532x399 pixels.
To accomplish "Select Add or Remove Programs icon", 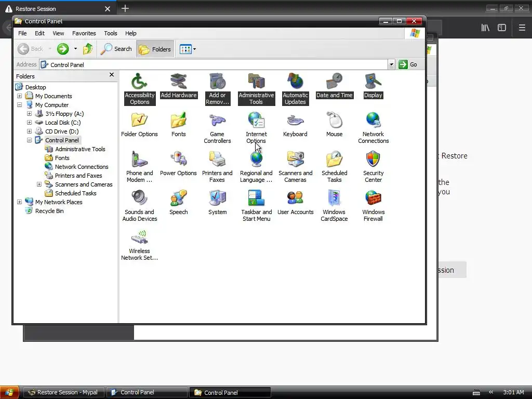I will click(217, 88).
